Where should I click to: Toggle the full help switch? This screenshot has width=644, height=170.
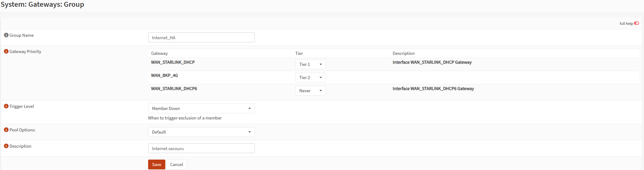click(x=637, y=23)
